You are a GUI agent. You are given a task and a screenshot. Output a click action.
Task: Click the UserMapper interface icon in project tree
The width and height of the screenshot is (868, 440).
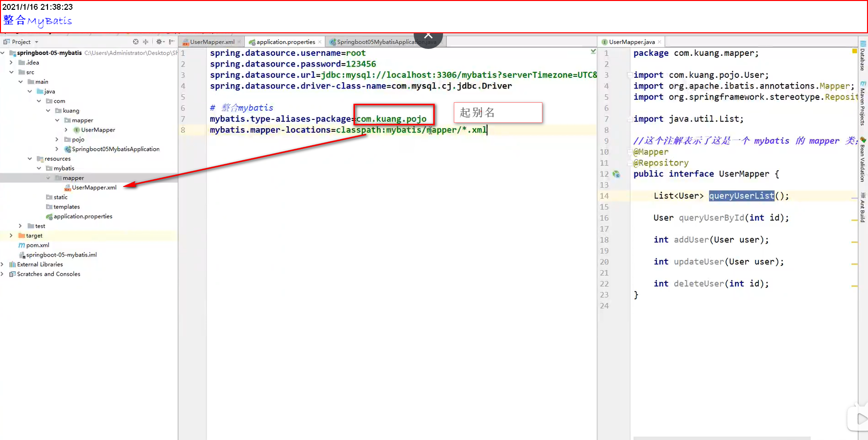pos(77,130)
